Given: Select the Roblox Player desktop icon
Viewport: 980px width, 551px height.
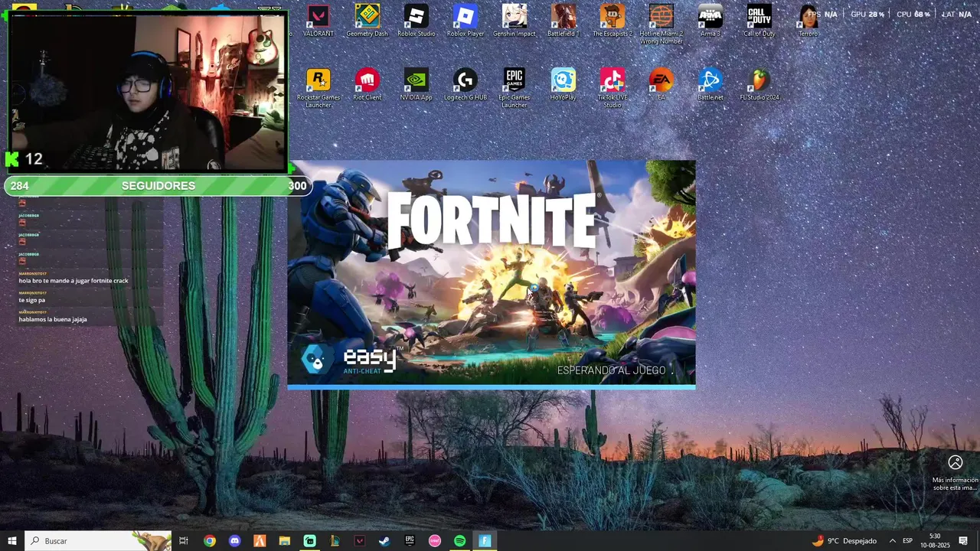Looking at the screenshot, I should [465, 21].
